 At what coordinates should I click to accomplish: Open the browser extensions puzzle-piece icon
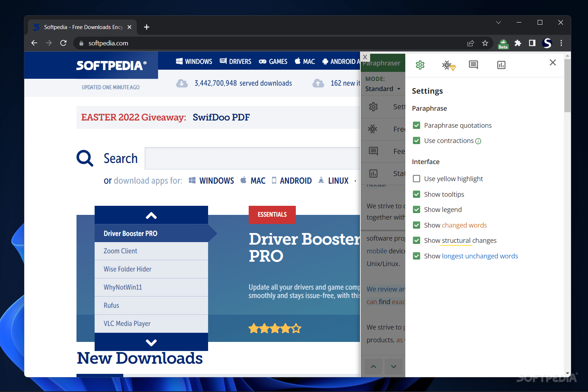pos(518,43)
